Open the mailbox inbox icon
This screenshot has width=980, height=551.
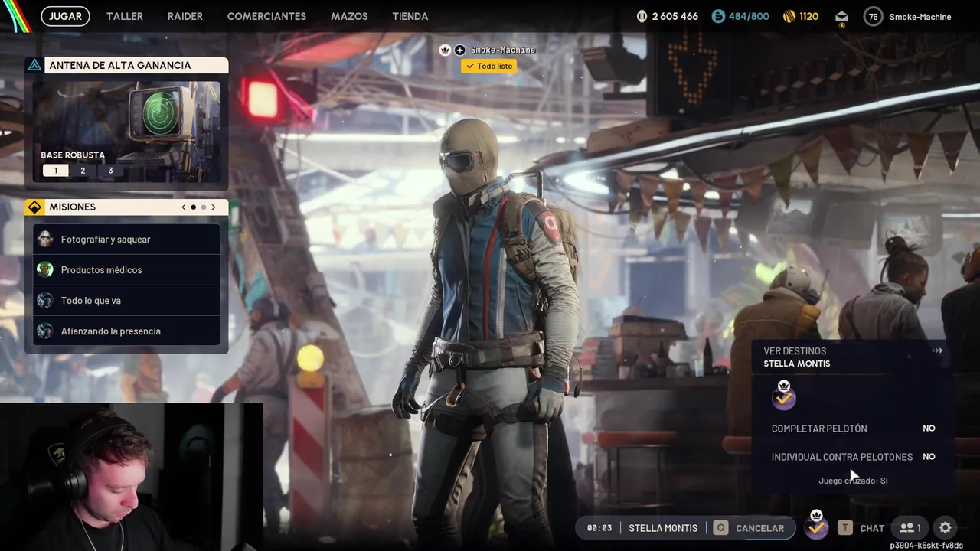(x=841, y=17)
